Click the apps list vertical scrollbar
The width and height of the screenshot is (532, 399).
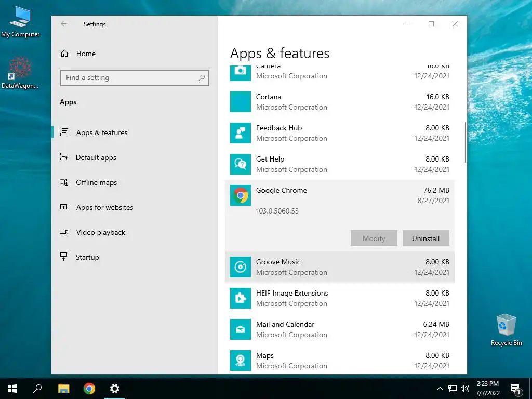(x=465, y=142)
